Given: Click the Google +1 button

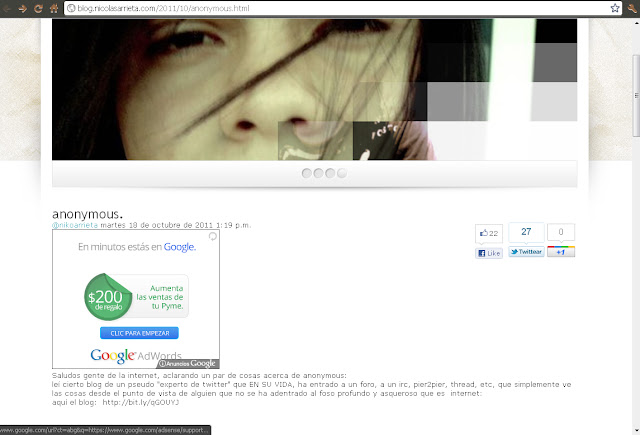Looking at the screenshot, I should [561, 252].
